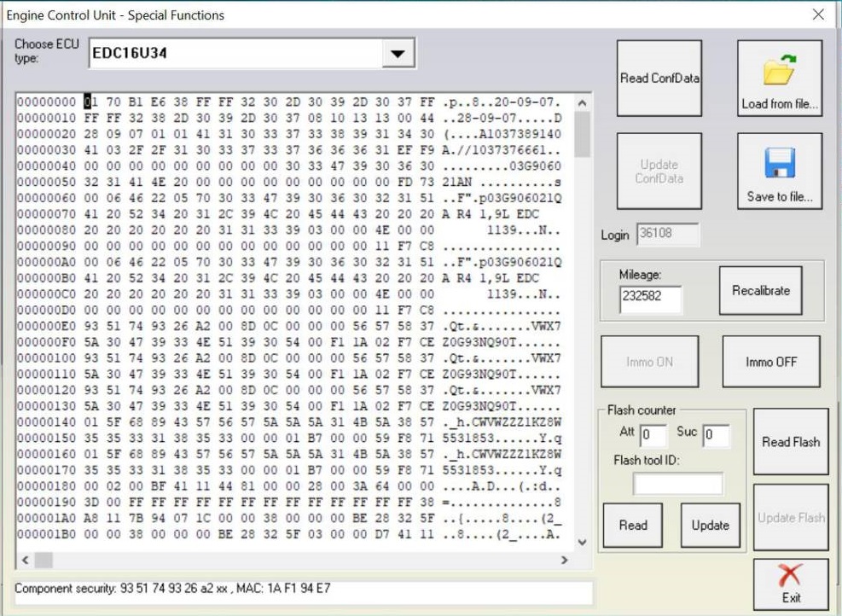Focus the Suc flash counter field
Screen dimensions: 842x616
715,436
